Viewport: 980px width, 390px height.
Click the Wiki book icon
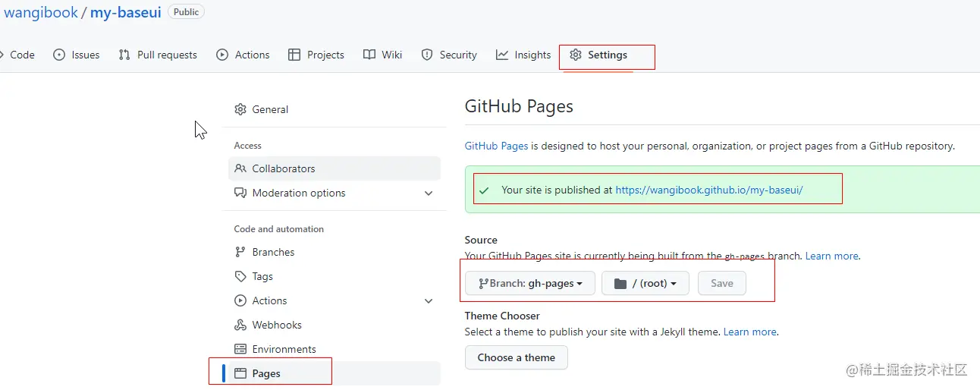point(369,55)
